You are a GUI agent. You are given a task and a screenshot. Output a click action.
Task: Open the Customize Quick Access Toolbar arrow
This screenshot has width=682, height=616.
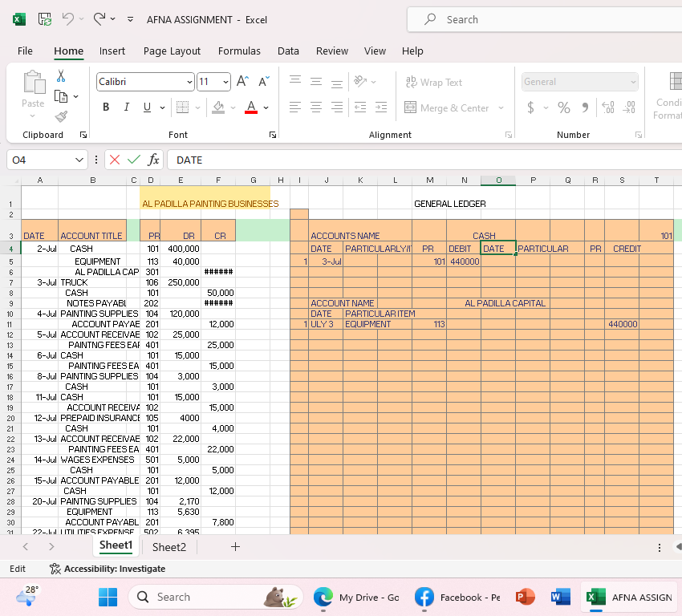click(130, 19)
